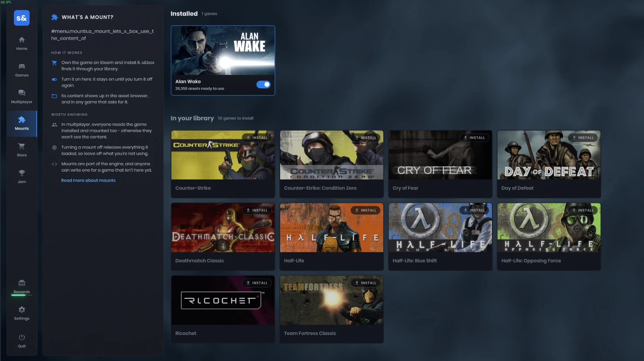
Task: Install Deathmatch Classic
Action: [x=257, y=210]
